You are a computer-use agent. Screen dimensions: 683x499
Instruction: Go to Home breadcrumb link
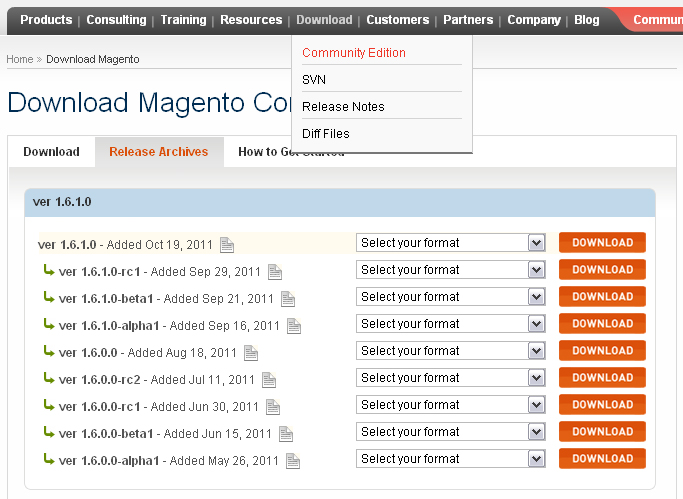point(20,59)
